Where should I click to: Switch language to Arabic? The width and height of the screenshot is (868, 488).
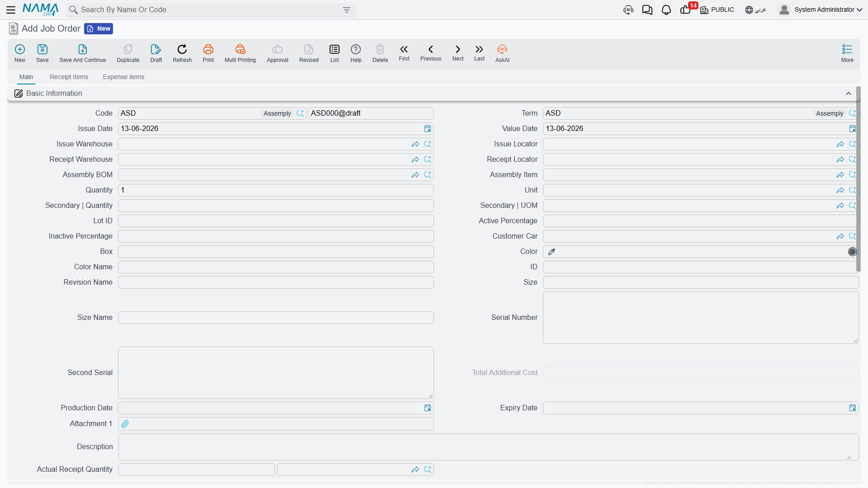point(756,9)
